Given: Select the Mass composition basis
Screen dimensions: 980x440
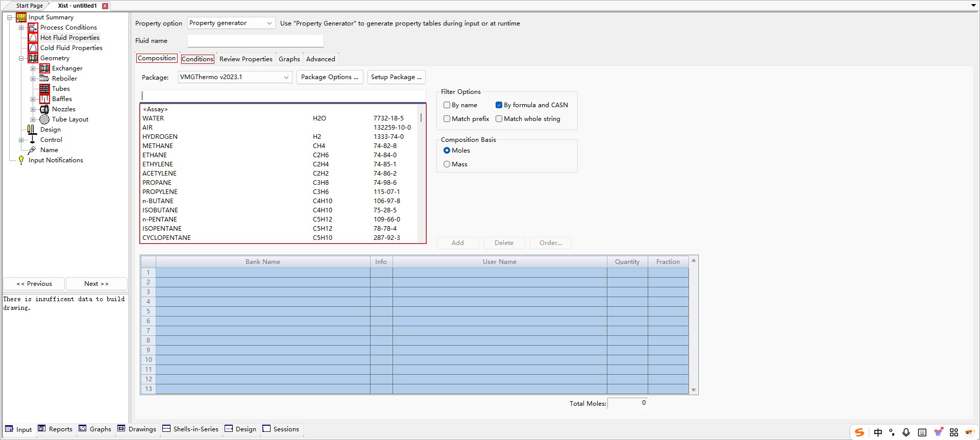Looking at the screenshot, I should pyautogui.click(x=447, y=164).
